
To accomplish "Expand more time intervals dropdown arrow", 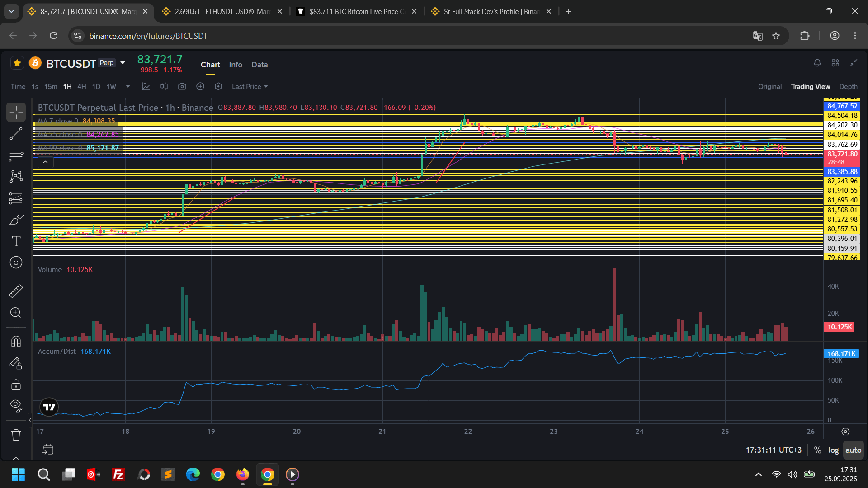I will click(128, 86).
